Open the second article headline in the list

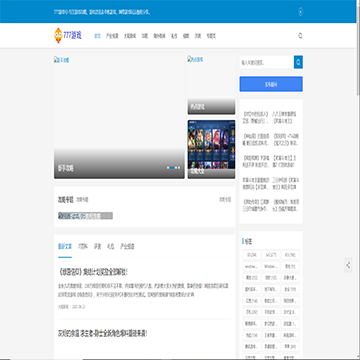(x=103, y=333)
